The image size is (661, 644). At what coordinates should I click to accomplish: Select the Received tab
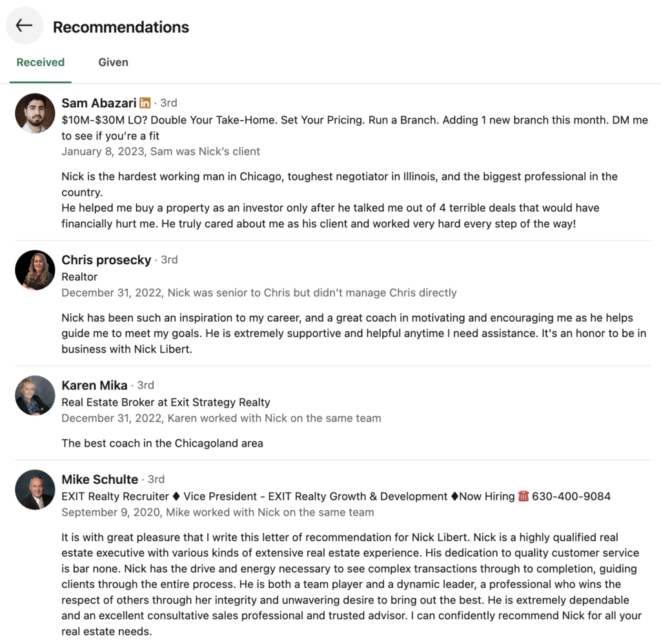(x=41, y=63)
